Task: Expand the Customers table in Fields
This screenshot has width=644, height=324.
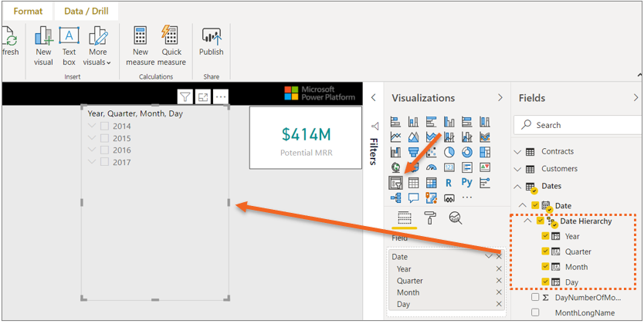Action: 517,169
